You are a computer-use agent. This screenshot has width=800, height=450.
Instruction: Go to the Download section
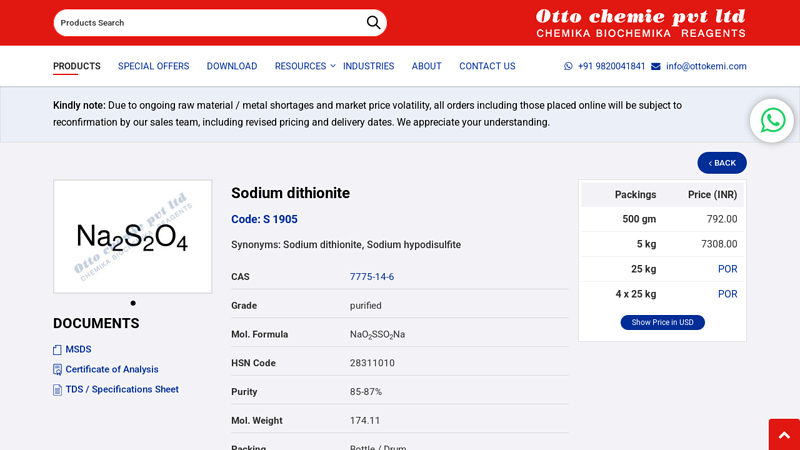pos(232,66)
